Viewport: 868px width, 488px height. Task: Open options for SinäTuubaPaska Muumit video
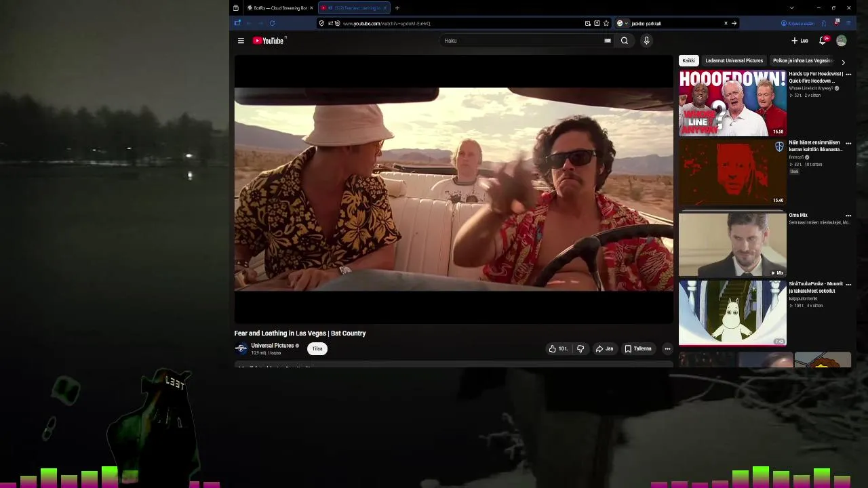[x=848, y=285]
